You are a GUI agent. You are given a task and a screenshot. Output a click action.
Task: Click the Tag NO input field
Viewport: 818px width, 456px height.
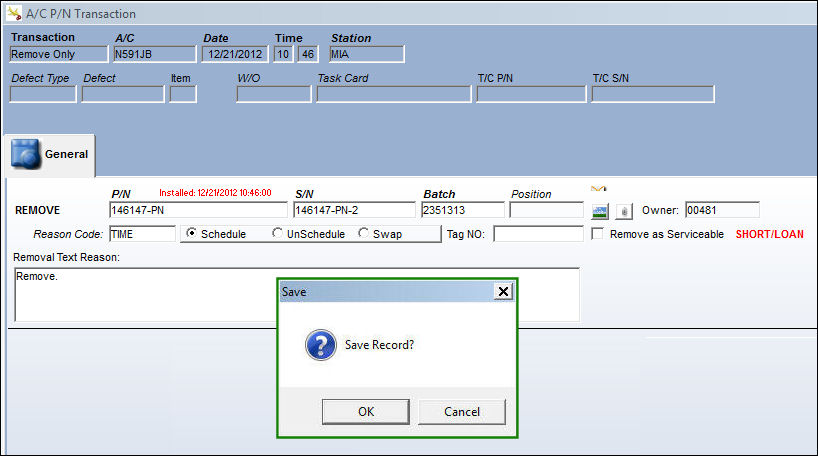(538, 234)
